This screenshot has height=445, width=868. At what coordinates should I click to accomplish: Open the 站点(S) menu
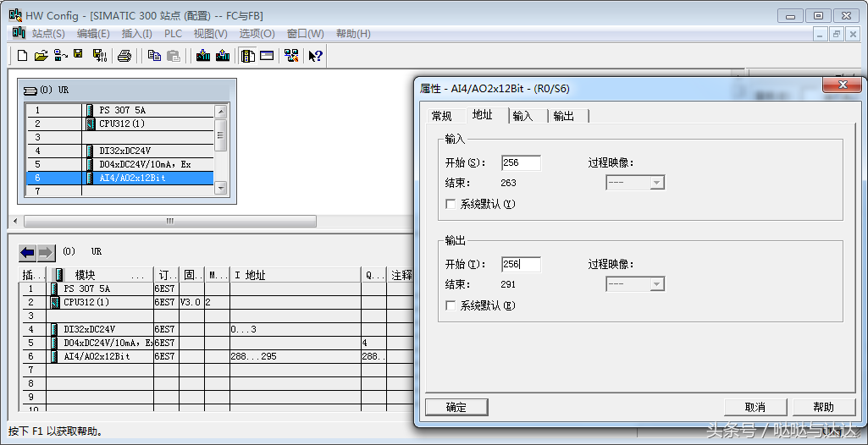pos(48,34)
